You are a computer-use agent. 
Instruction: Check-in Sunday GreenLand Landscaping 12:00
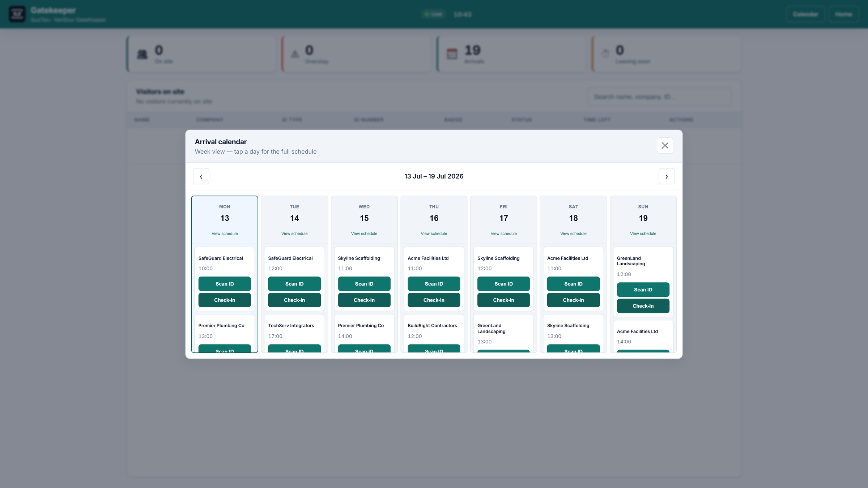[x=643, y=306]
